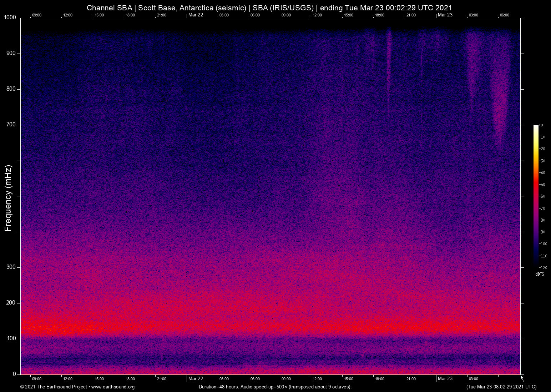Click the "Frequency (mHz)" axis label
This screenshot has height=392, width=551.
click(x=8, y=198)
